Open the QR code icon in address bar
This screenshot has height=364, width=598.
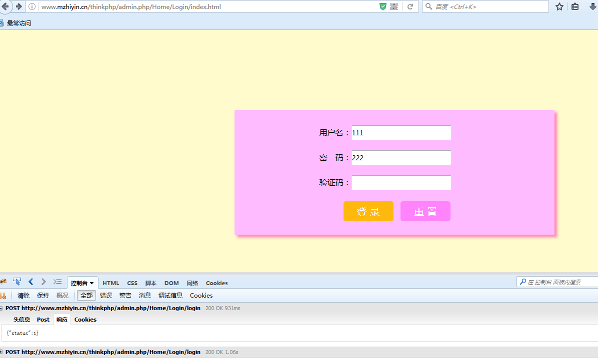(394, 6)
